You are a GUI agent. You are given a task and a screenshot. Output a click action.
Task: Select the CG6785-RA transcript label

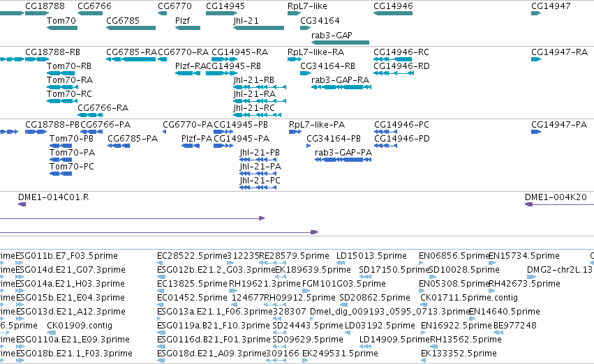pyautogui.click(x=131, y=52)
